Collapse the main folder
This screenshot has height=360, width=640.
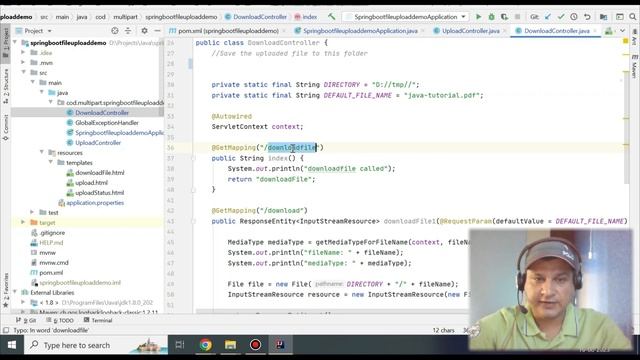(32, 82)
